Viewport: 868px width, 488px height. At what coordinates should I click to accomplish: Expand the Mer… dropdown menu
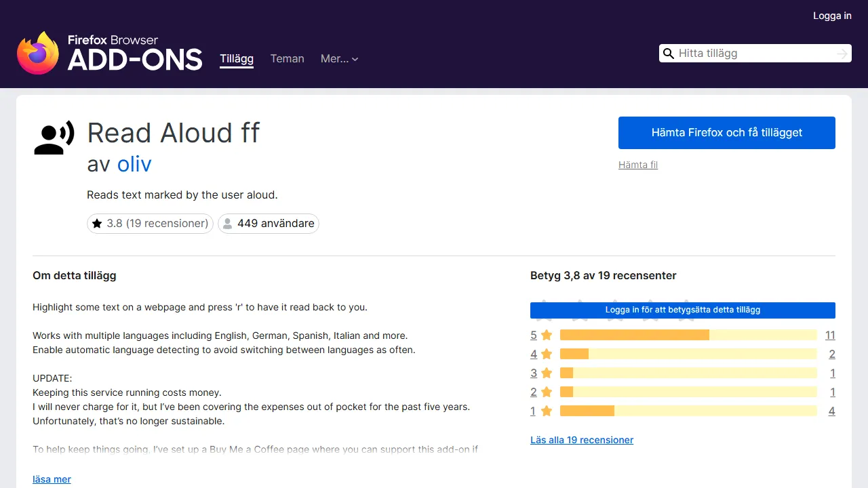pos(339,59)
